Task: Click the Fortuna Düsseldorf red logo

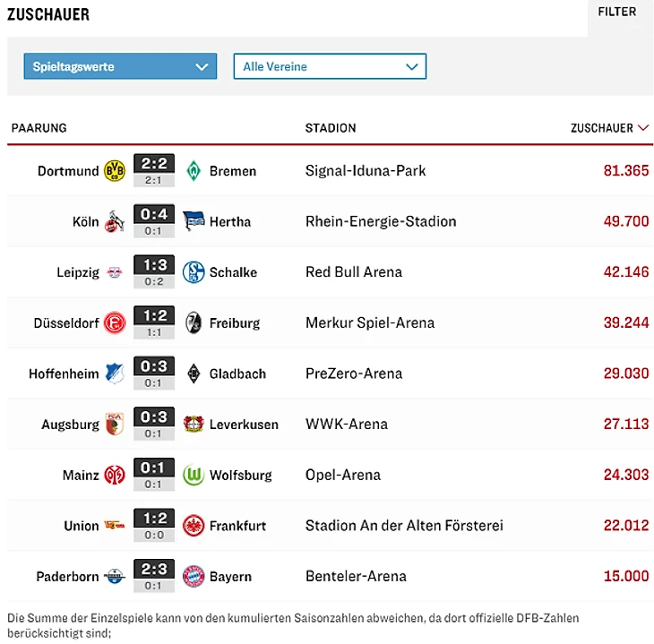Action: click(115, 323)
